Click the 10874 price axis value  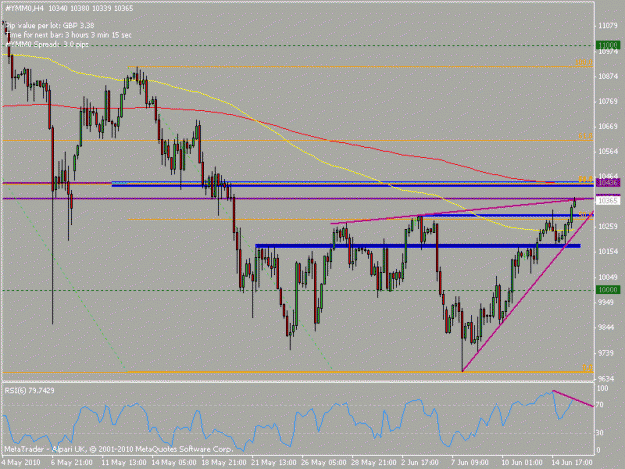[x=608, y=76]
